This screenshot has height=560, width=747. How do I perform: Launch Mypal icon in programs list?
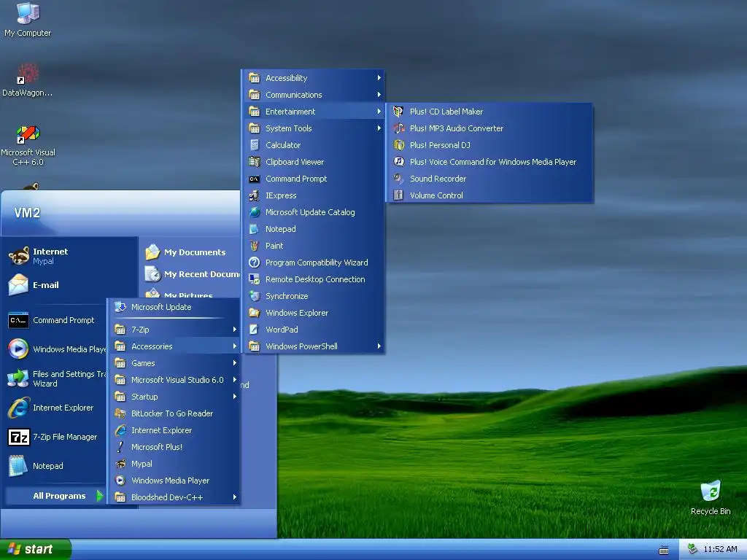tap(120, 463)
